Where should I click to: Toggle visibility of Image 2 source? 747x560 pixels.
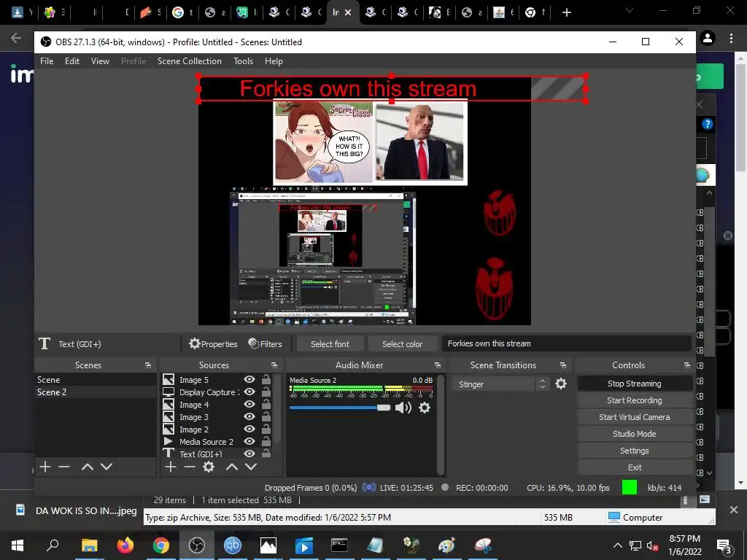[249, 429]
